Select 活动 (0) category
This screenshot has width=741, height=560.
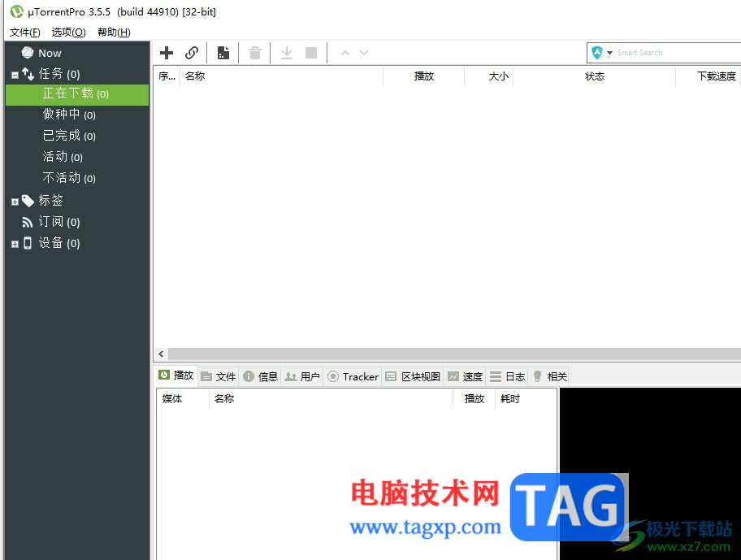coord(63,156)
